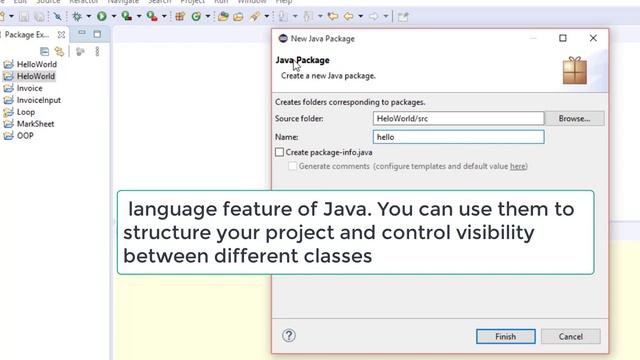Open the Back history dropdown arrow
Image resolution: width=640 pixels, height=360 pixels.
tap(360, 16)
